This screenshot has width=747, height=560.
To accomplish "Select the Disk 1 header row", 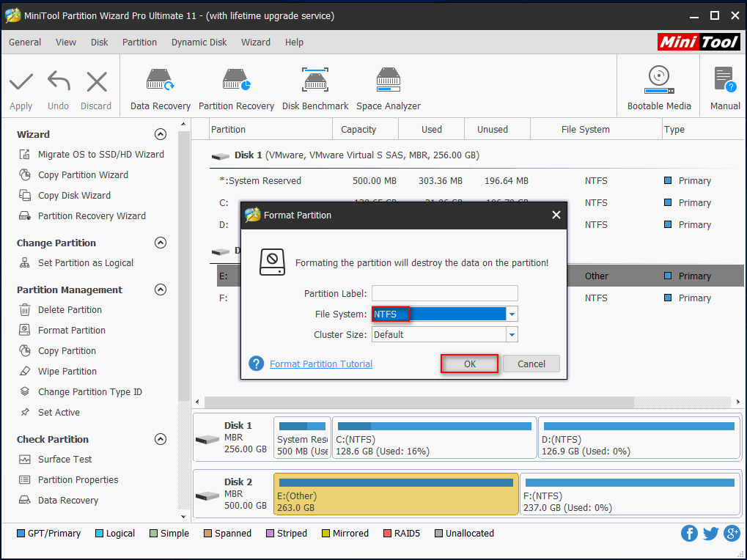I will tap(476, 155).
